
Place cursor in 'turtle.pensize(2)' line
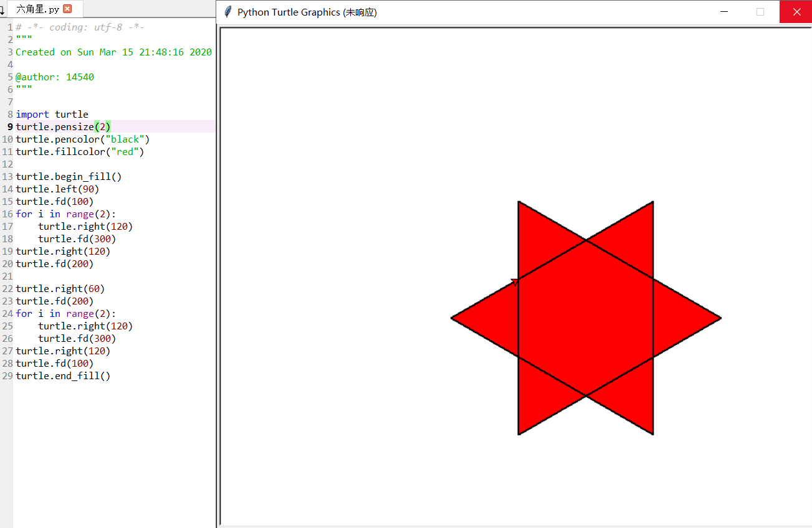[x=63, y=126]
